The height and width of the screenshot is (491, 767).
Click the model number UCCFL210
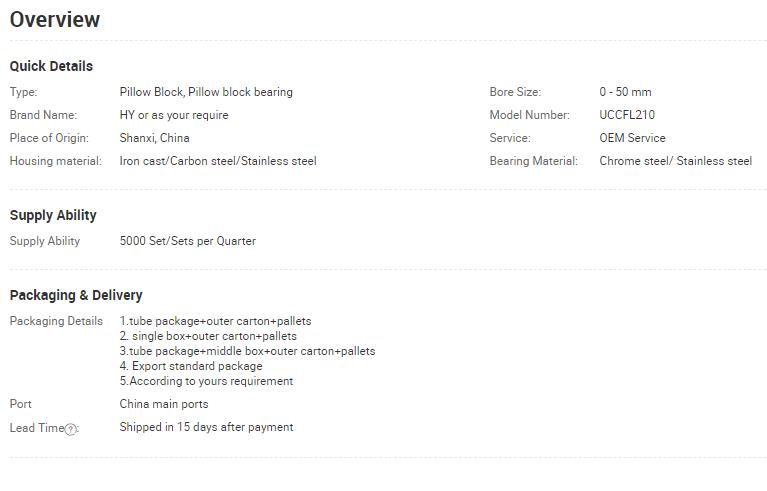627,115
